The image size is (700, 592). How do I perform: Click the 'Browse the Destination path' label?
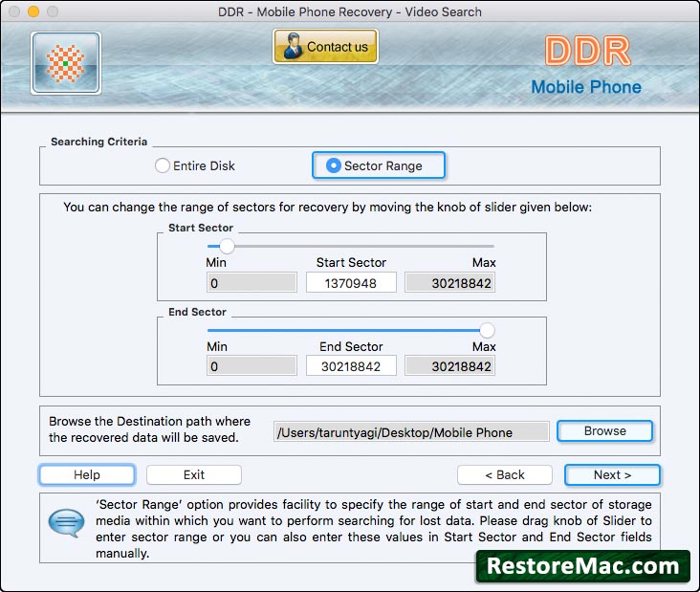(x=149, y=429)
